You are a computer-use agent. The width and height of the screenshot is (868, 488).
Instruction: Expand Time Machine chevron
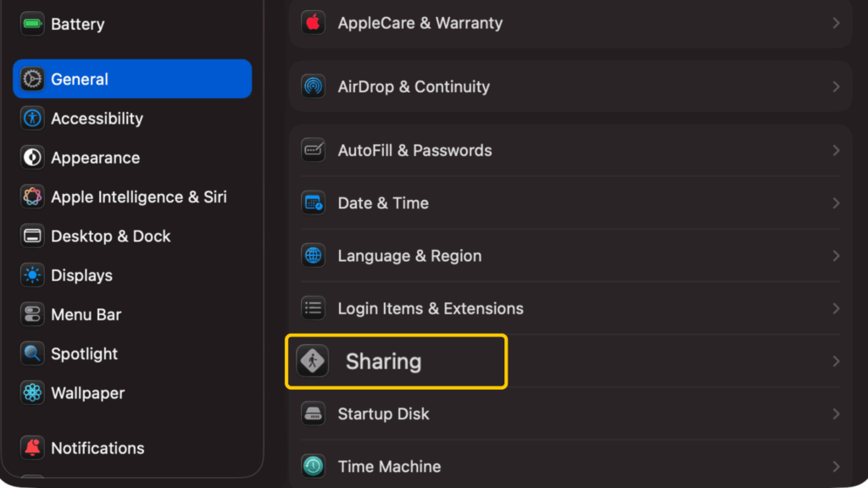836,467
